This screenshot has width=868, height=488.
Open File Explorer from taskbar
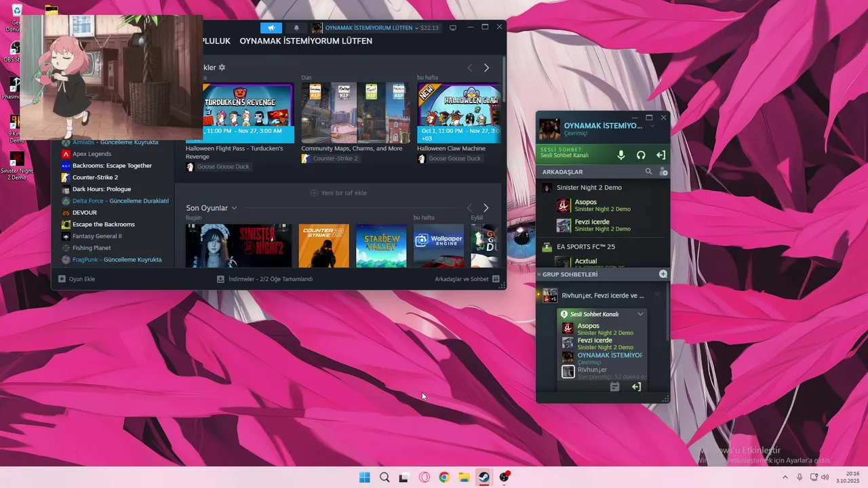464,477
